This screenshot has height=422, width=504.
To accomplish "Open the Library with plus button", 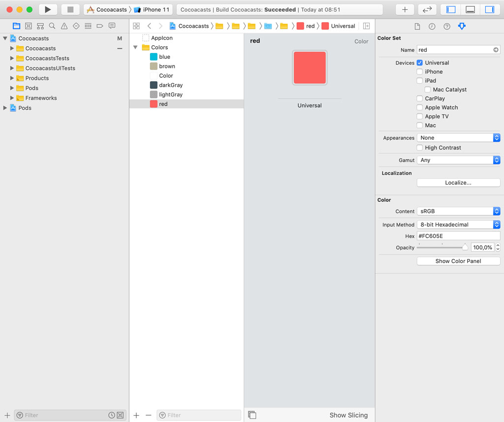I will [x=405, y=10].
